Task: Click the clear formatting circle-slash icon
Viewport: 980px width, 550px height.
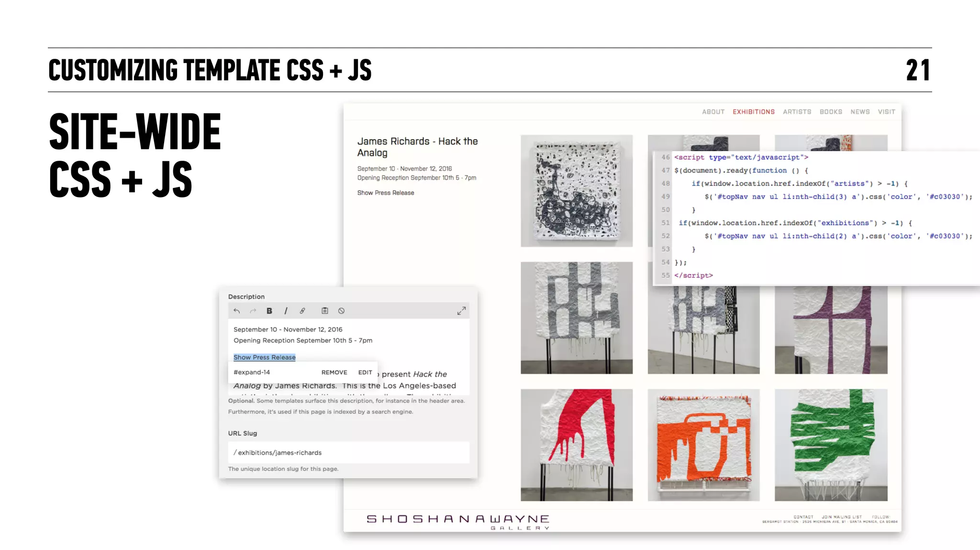Action: [x=341, y=311]
